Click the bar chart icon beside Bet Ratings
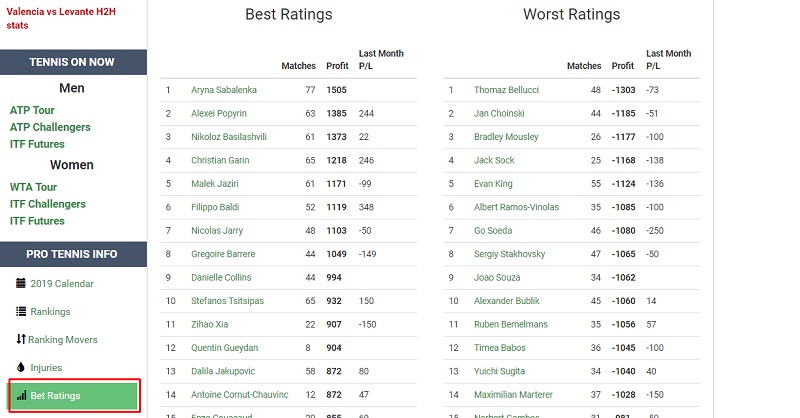 click(21, 396)
